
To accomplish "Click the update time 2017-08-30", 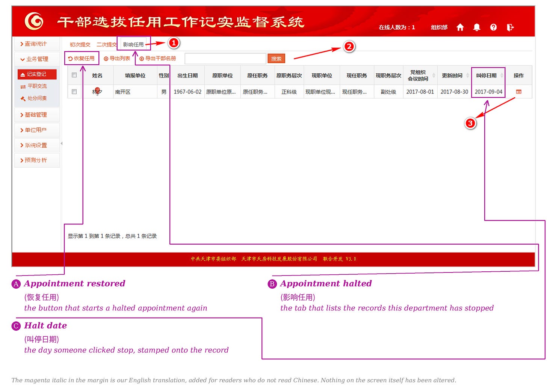I will tap(454, 92).
